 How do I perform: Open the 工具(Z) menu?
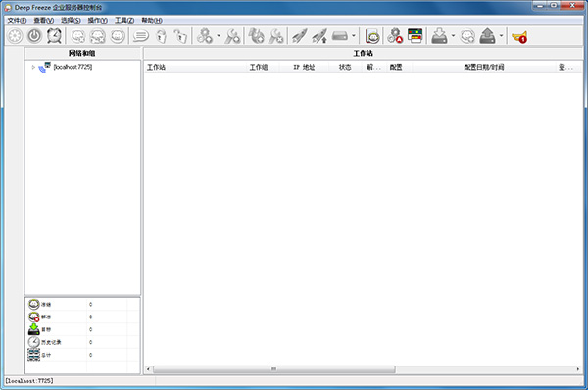pos(124,21)
